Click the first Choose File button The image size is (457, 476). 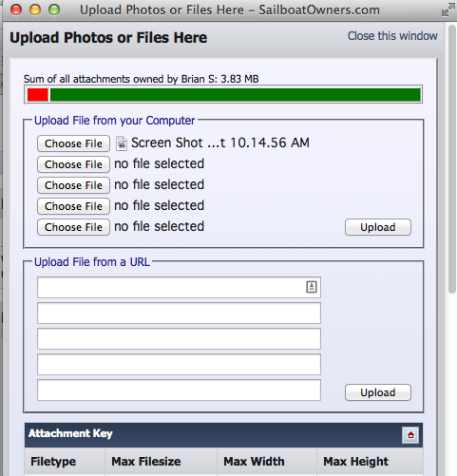73,143
